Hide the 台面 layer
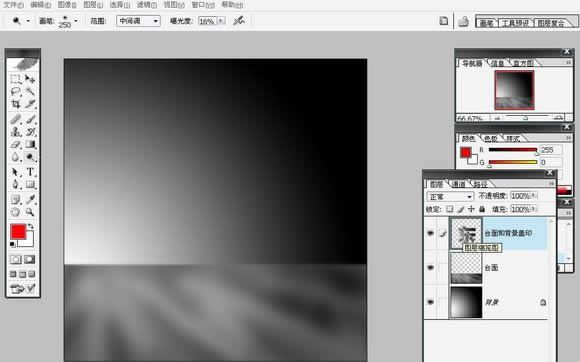The width and height of the screenshot is (580, 362). 430,267
